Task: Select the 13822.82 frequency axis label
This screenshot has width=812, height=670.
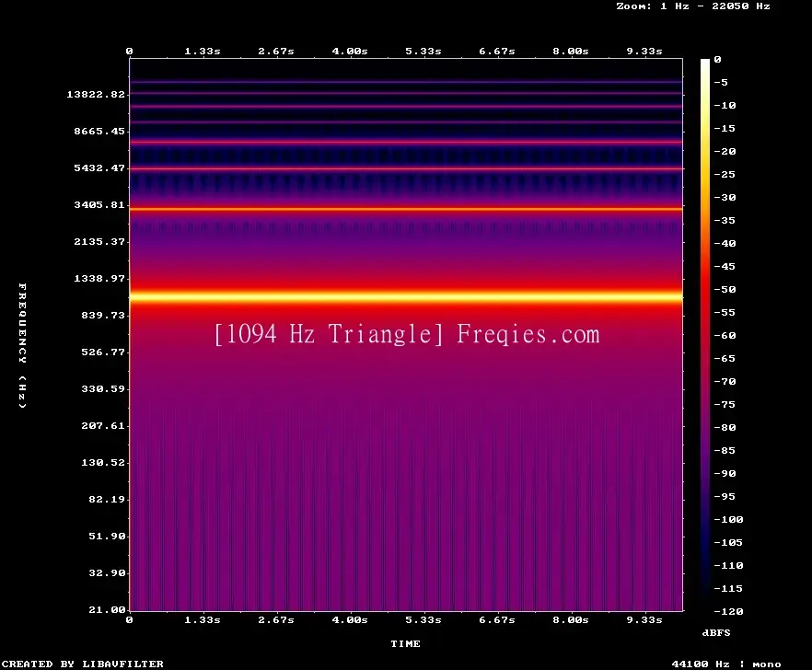Action: pyautogui.click(x=96, y=94)
